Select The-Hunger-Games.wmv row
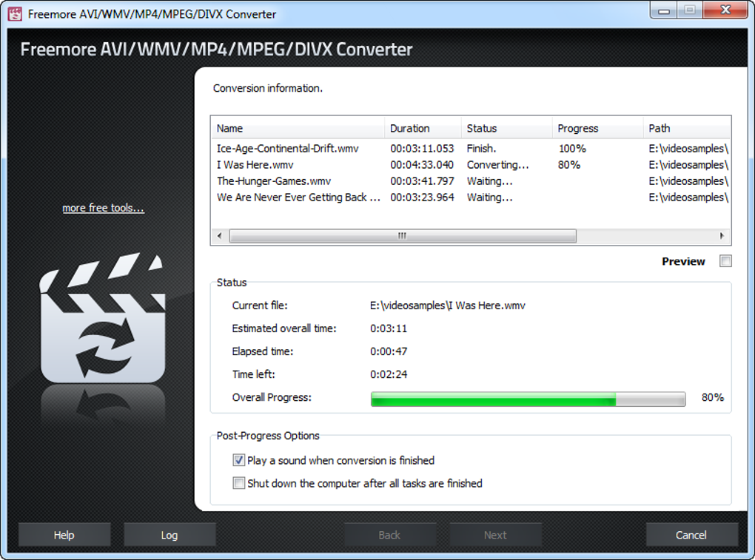This screenshot has width=755, height=560. pyautogui.click(x=471, y=181)
